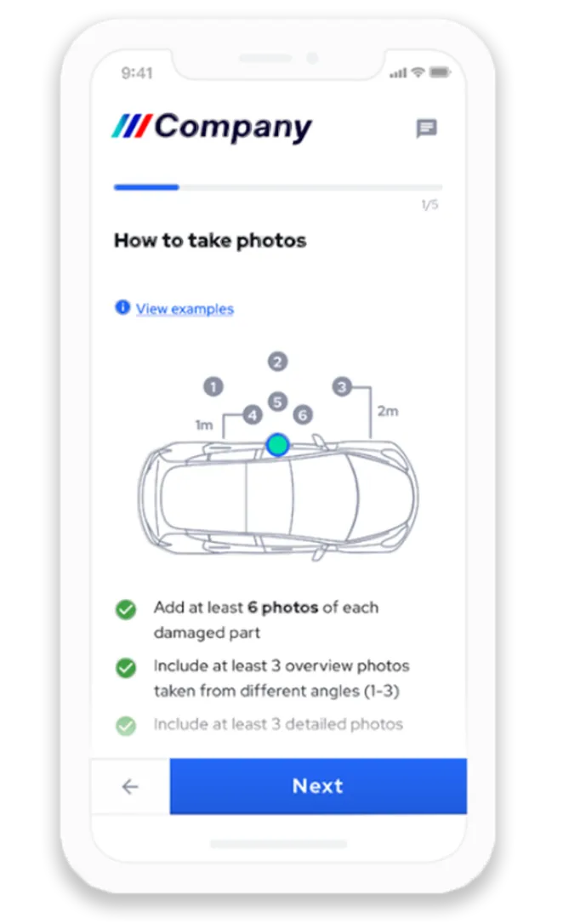Tap the green damage point on car
Screen dimensions: 563x924
pyautogui.click(x=277, y=445)
